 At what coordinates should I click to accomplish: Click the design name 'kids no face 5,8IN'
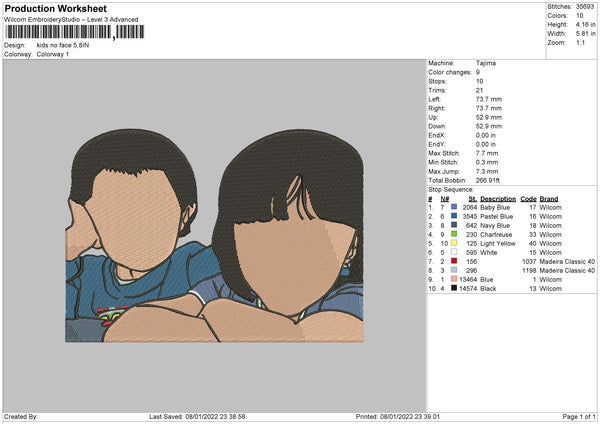[x=63, y=45]
